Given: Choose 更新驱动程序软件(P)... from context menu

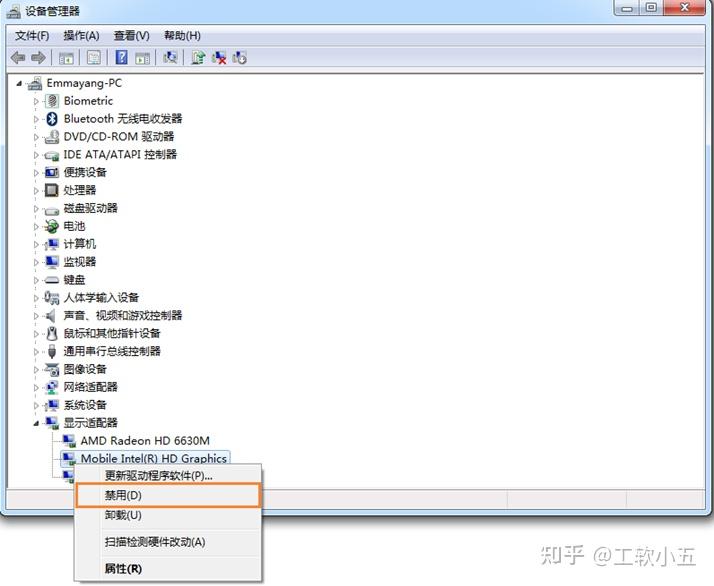Looking at the screenshot, I should 168,475.
